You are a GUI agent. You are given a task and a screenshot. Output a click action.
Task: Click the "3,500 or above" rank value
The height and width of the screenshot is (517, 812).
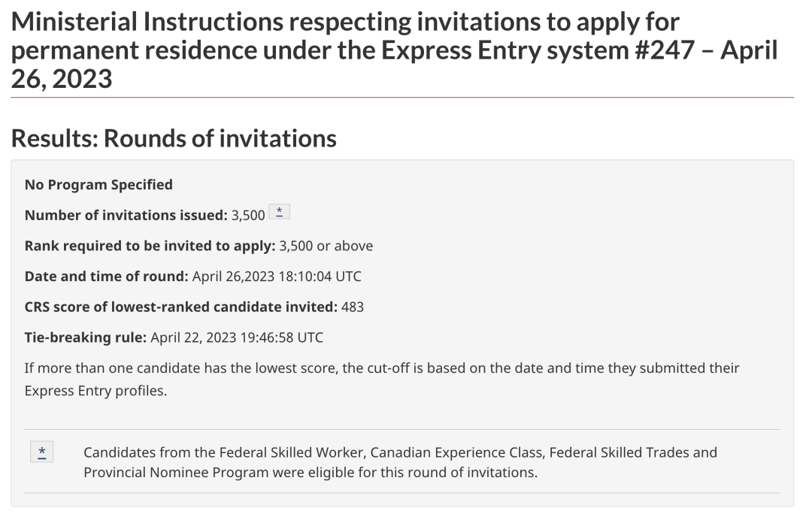326,246
